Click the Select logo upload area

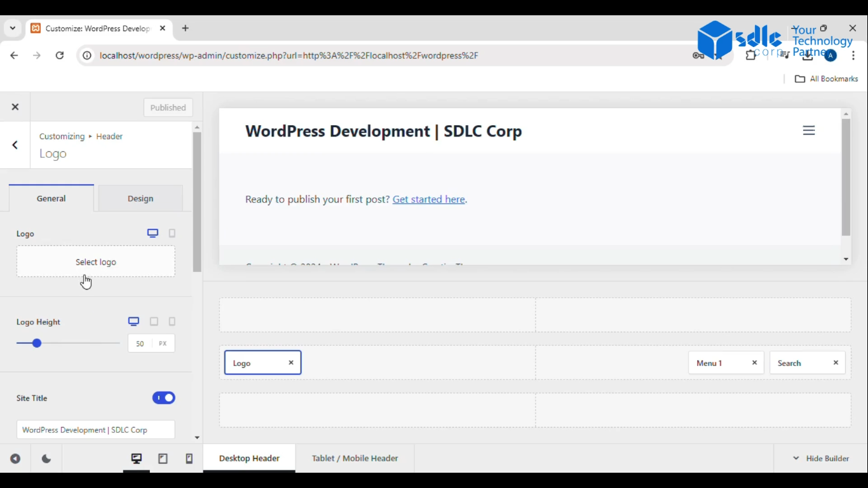pyautogui.click(x=96, y=262)
